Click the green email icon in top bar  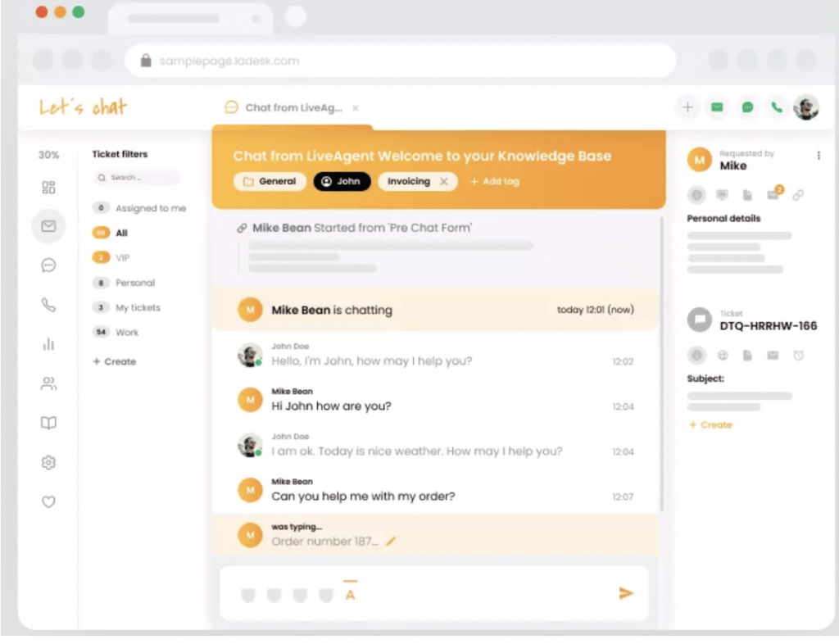coord(717,107)
